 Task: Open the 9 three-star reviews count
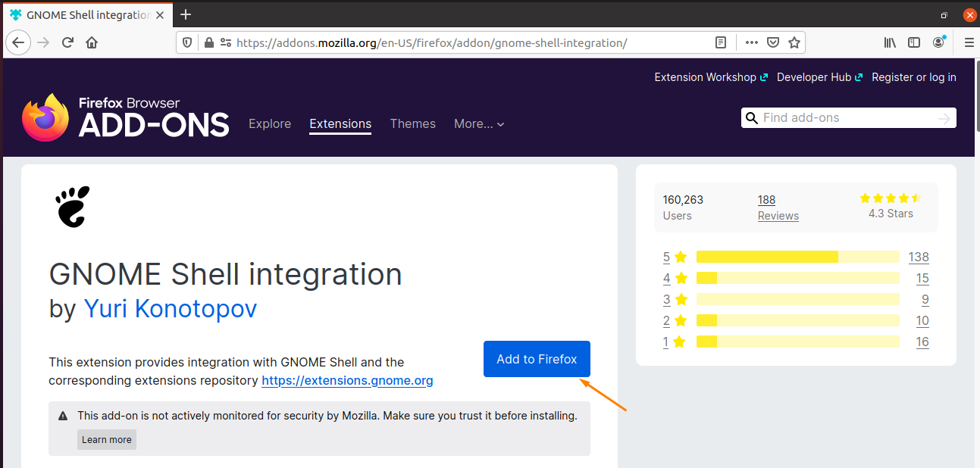point(925,299)
